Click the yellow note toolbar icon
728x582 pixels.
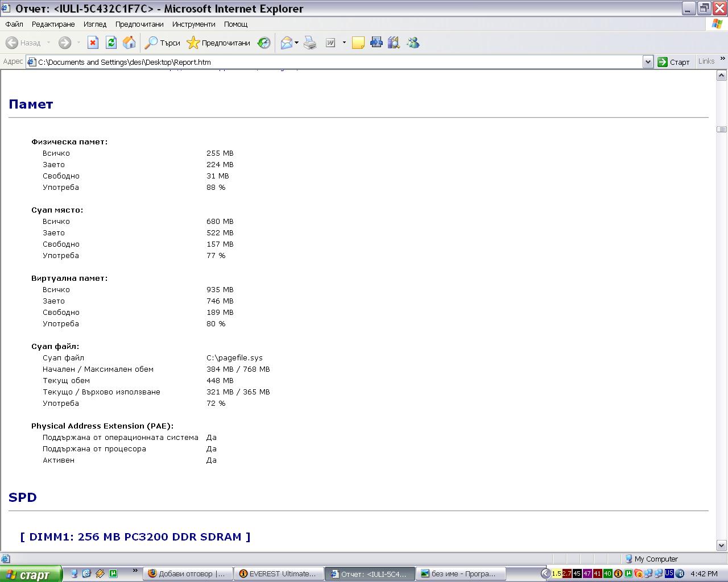[x=358, y=43]
